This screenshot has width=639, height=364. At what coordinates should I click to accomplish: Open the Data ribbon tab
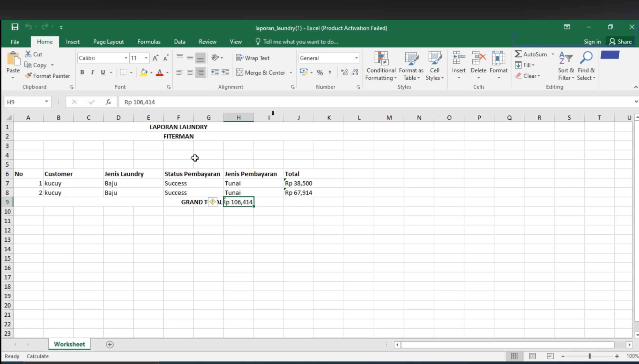[x=180, y=42]
